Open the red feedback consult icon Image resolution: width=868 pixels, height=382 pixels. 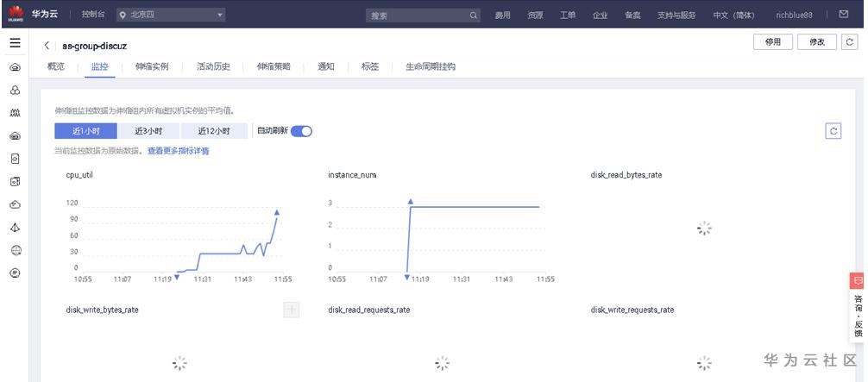tap(858, 281)
